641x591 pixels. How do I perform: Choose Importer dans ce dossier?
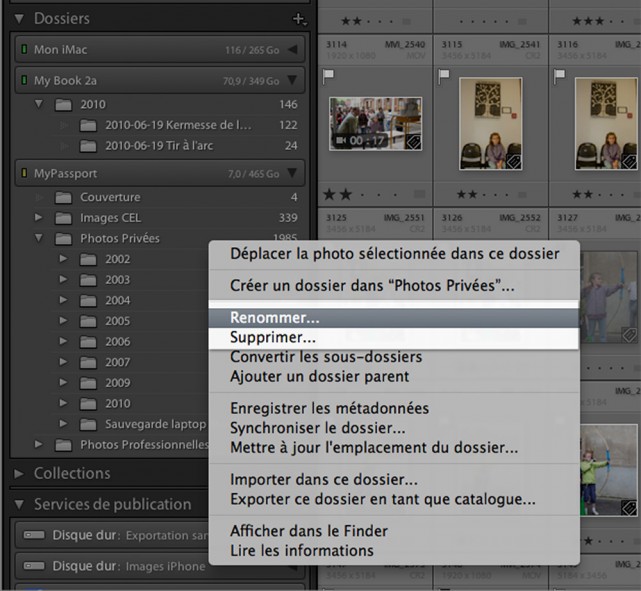(x=394, y=479)
